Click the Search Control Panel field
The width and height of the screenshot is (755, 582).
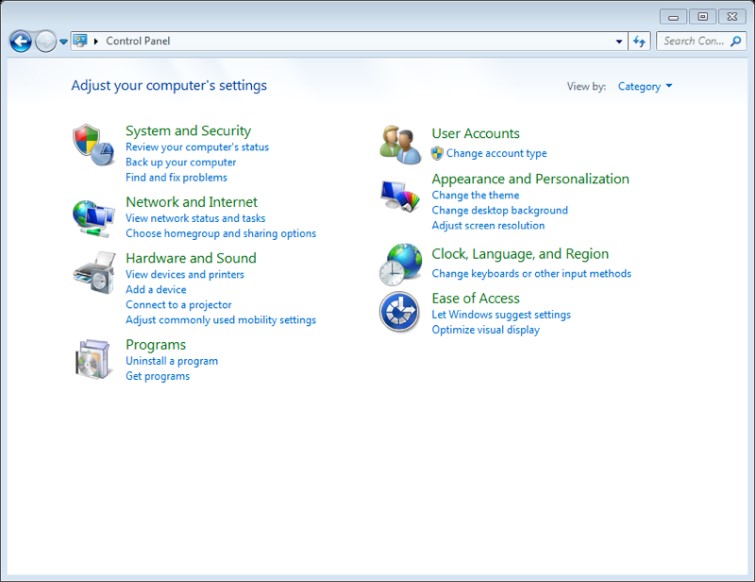[x=693, y=41]
